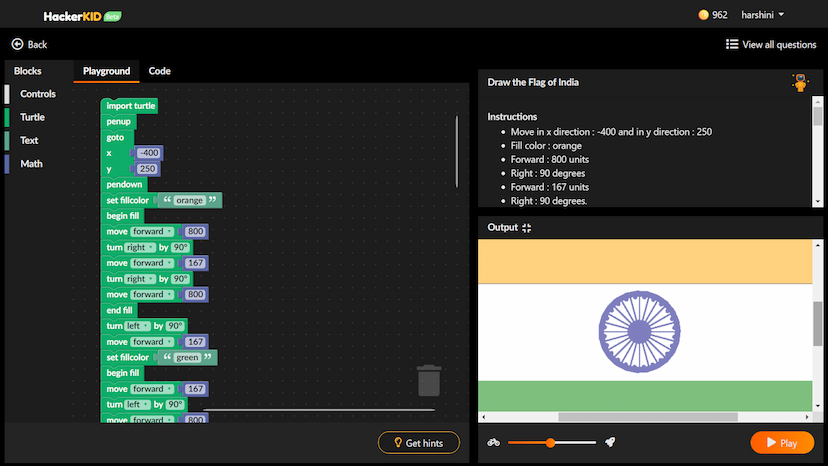Select the Playground tab
The width and height of the screenshot is (828, 466).
point(106,71)
